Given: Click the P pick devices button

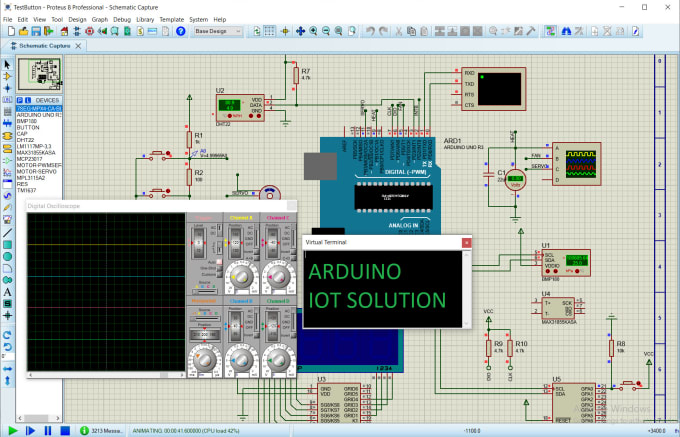Looking at the screenshot, I should (x=20, y=100).
